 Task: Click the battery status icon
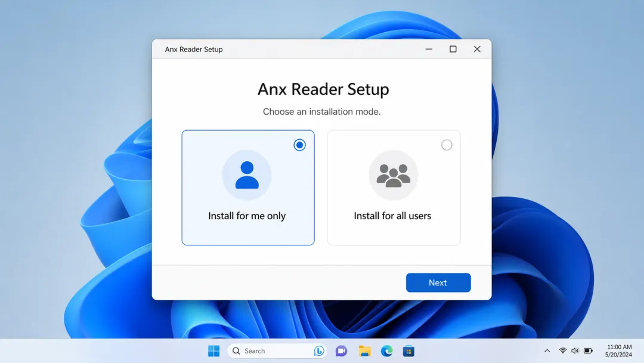(x=588, y=350)
